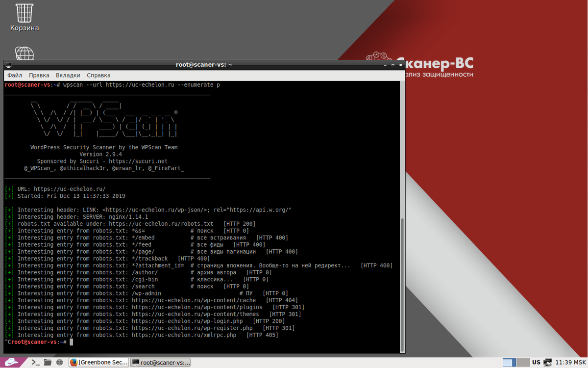Click the wpscan command line text
This screenshot has height=368, width=588.
[x=142, y=85]
